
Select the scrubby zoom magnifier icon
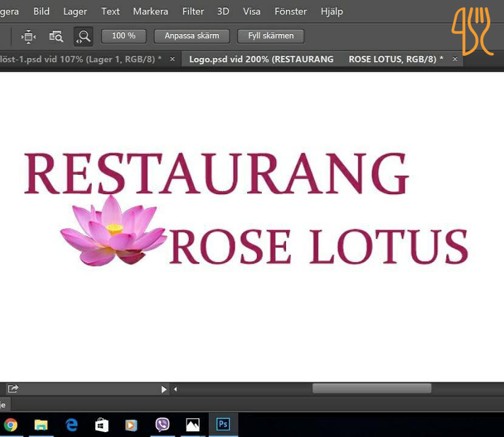[84, 36]
